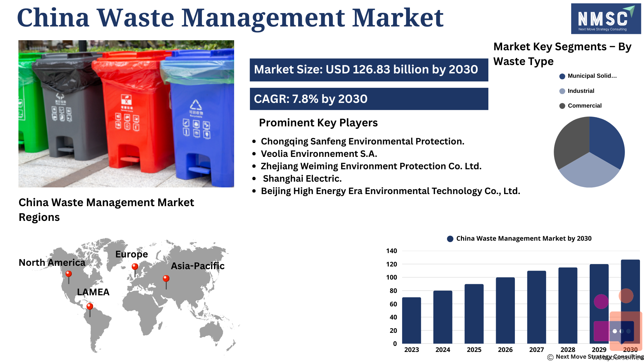Click the 2026 bar in the chart
644x362 pixels.
click(505, 310)
